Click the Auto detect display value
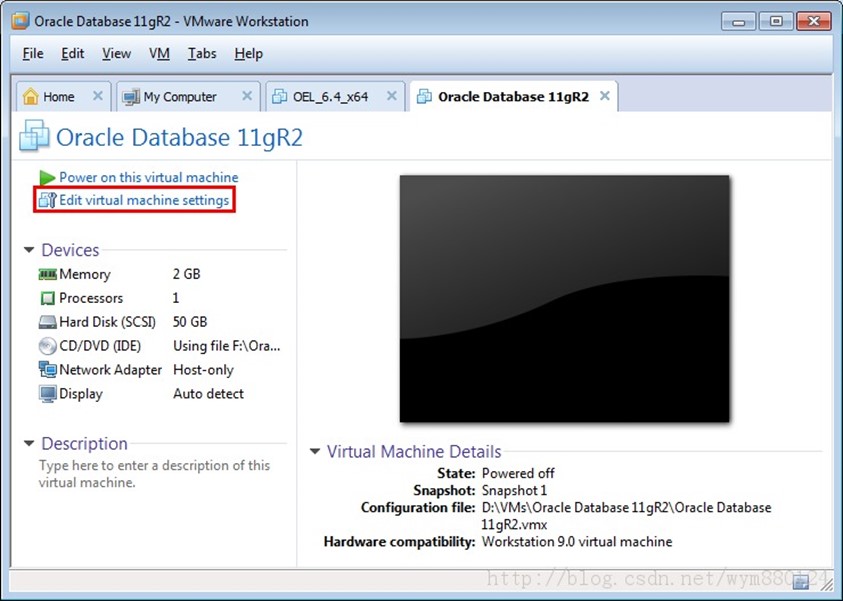The height and width of the screenshot is (601, 843). click(208, 394)
